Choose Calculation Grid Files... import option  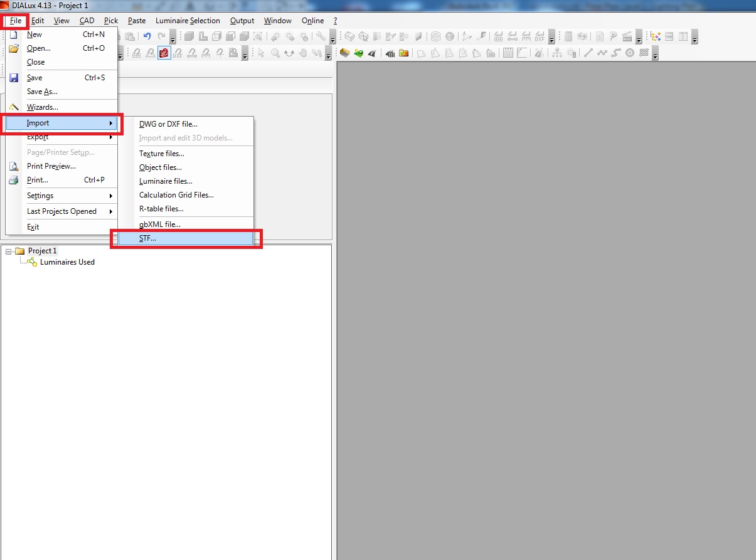pyautogui.click(x=186, y=195)
